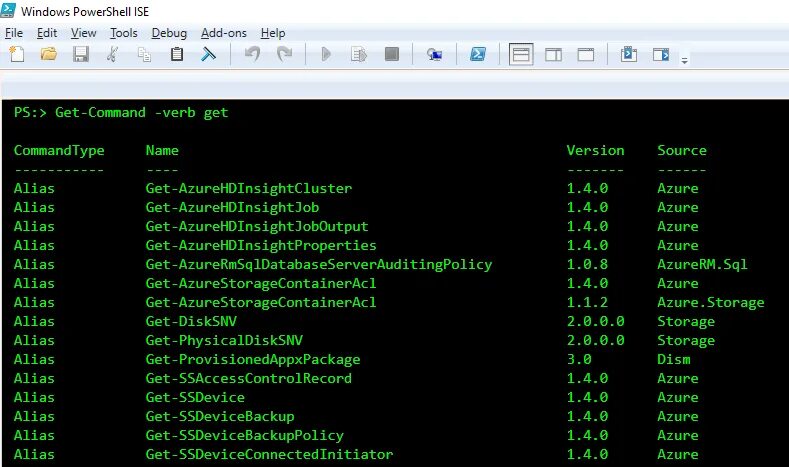Expand the toolbar overflow arrow
Viewport: 789px width, 467px height.
(684, 60)
